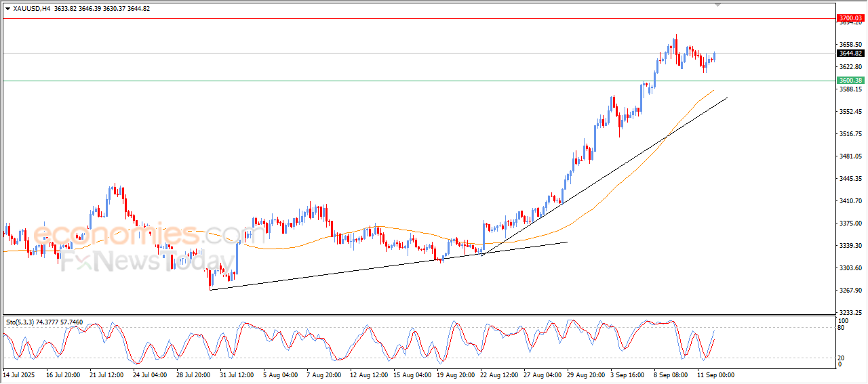The height and width of the screenshot is (384, 868).
Task: Click the black 3644.82 current price label
Action: 850,53
